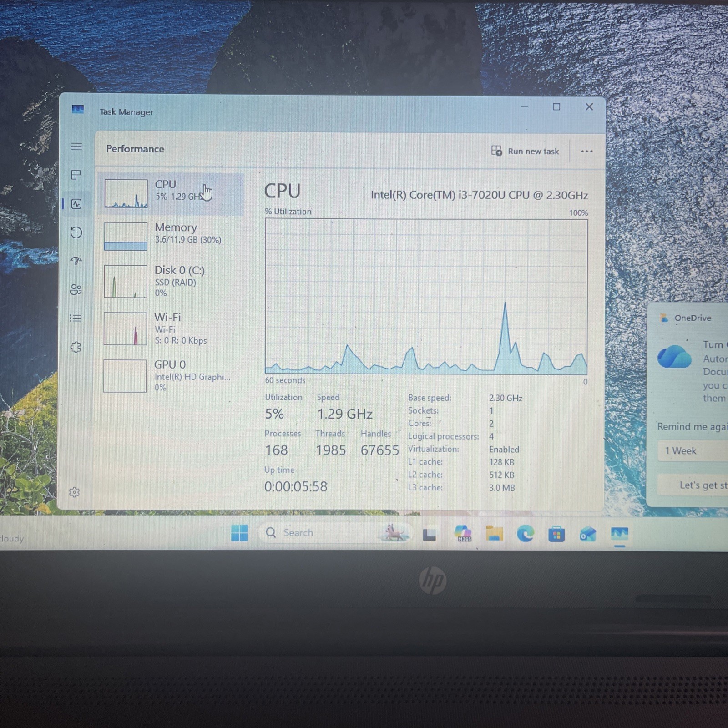Click the Base speed 2.30 GHz value
The image size is (728, 728).
[506, 398]
